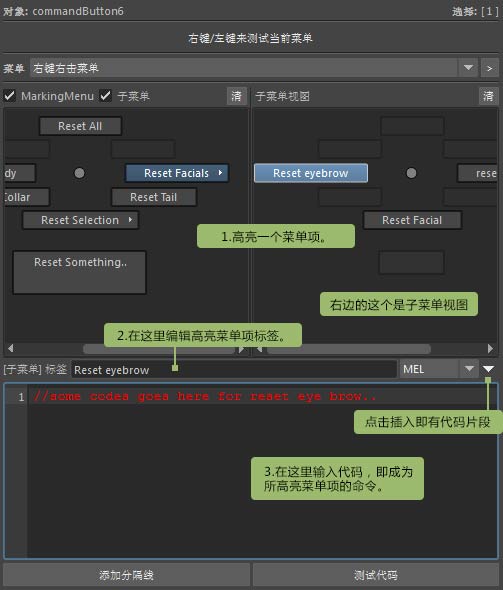Image resolution: width=503 pixels, height=590 pixels.
Task: Select the Reset Selection menu item
Action: point(80,220)
